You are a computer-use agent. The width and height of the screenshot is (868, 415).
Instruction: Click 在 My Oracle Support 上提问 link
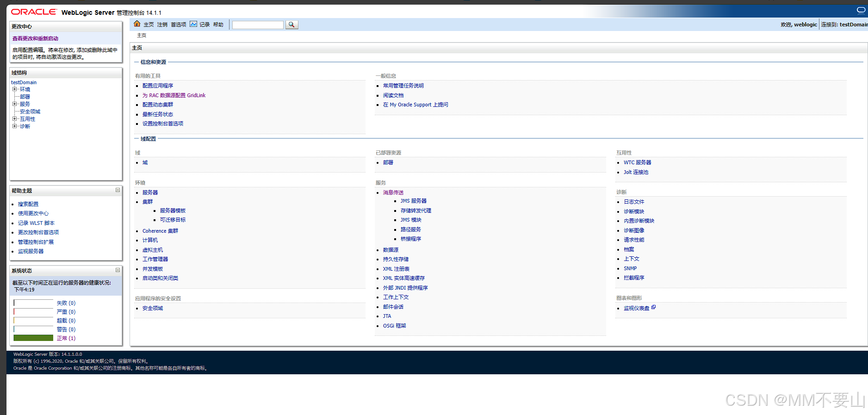[415, 105]
